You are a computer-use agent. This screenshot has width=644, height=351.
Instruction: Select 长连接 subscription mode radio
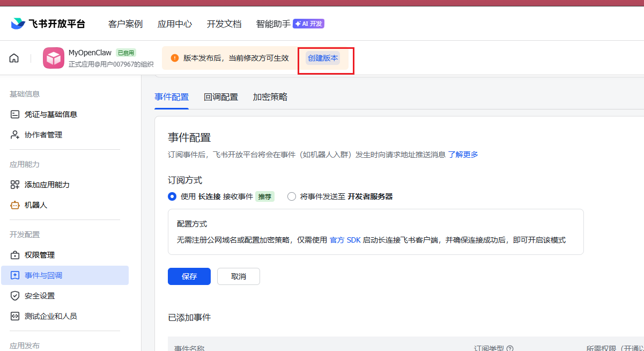tap(172, 196)
